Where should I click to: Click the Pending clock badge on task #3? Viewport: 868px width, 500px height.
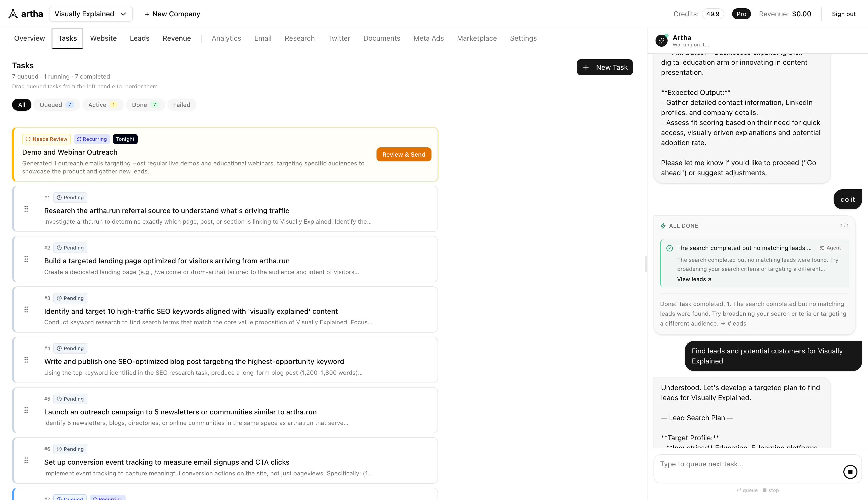(70, 298)
